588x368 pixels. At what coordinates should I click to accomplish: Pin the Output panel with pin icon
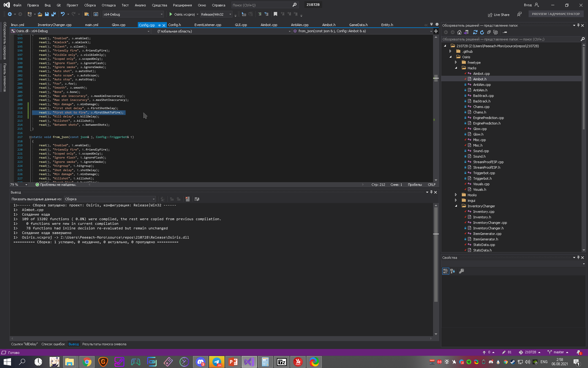(x=431, y=192)
